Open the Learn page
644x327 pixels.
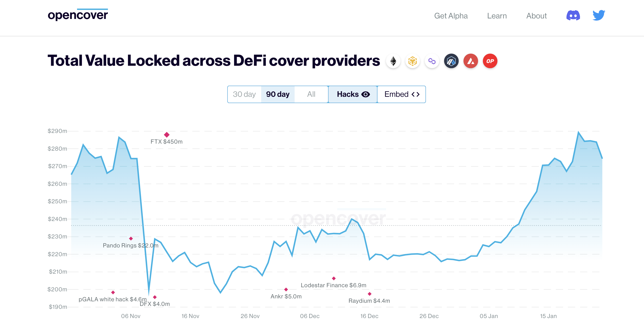[497, 16]
